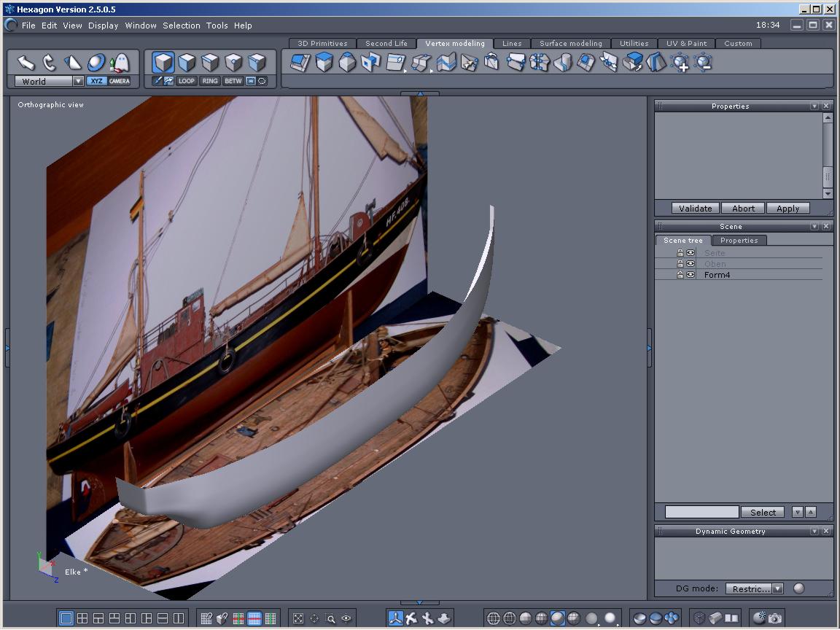
Task: Pick the blue sphere rotate manipulator
Action: pos(96,63)
